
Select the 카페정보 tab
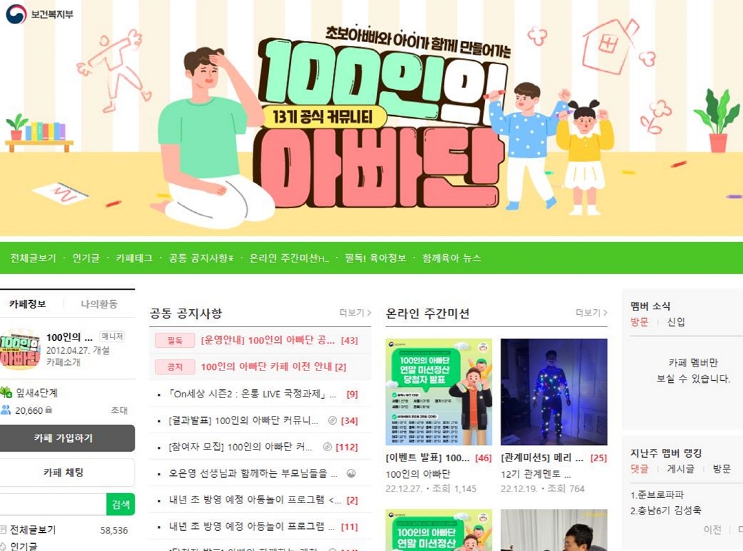pos(27,304)
